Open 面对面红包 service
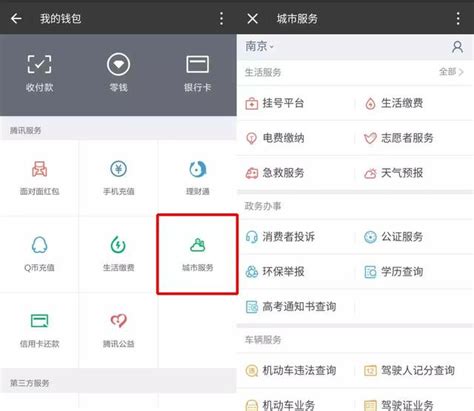The height and width of the screenshot is (411, 474). pyautogui.click(x=39, y=178)
